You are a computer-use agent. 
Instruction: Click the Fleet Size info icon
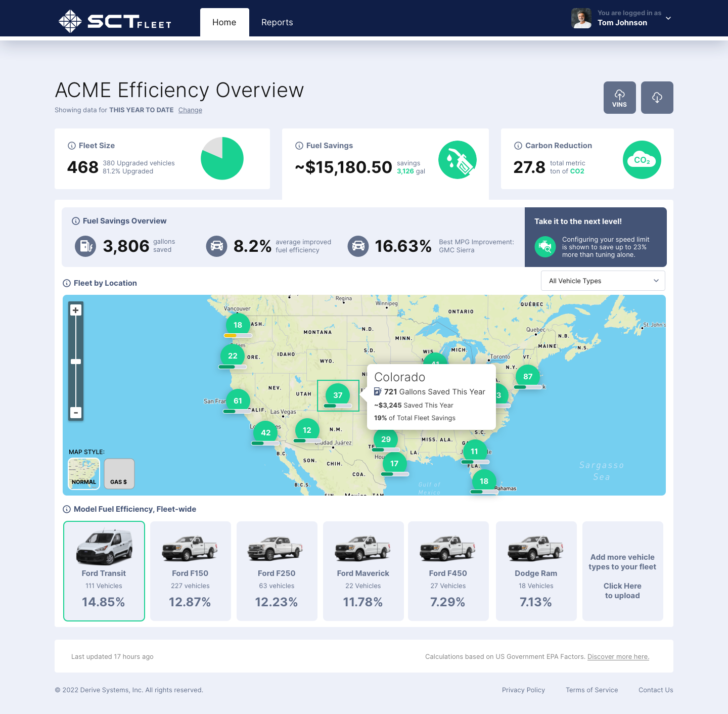[71, 146]
